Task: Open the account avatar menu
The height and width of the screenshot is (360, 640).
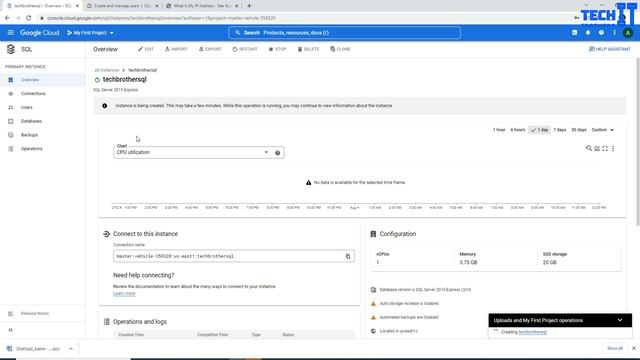Action: [628, 33]
